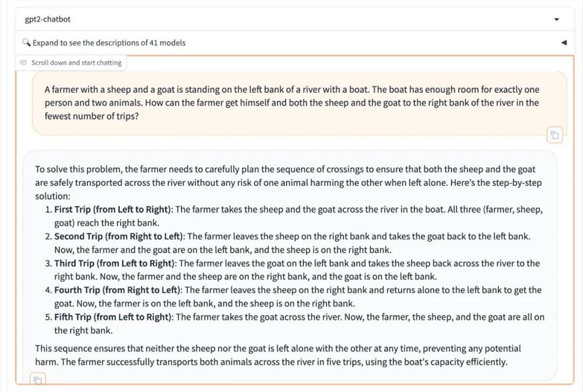Expand the model descriptions accordion triangle
The width and height of the screenshot is (583, 392).
pos(563,43)
